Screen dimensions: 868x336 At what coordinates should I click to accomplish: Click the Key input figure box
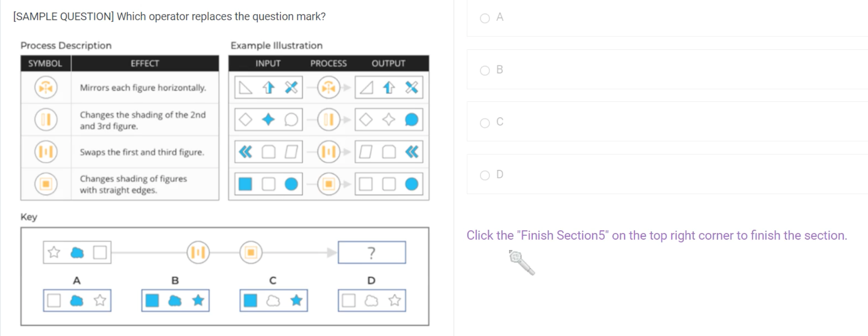(77, 252)
